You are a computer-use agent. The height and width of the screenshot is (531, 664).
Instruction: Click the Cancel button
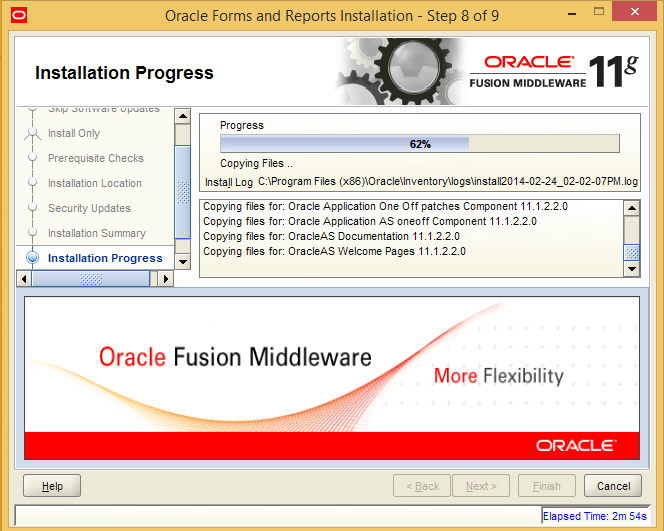[x=613, y=486]
